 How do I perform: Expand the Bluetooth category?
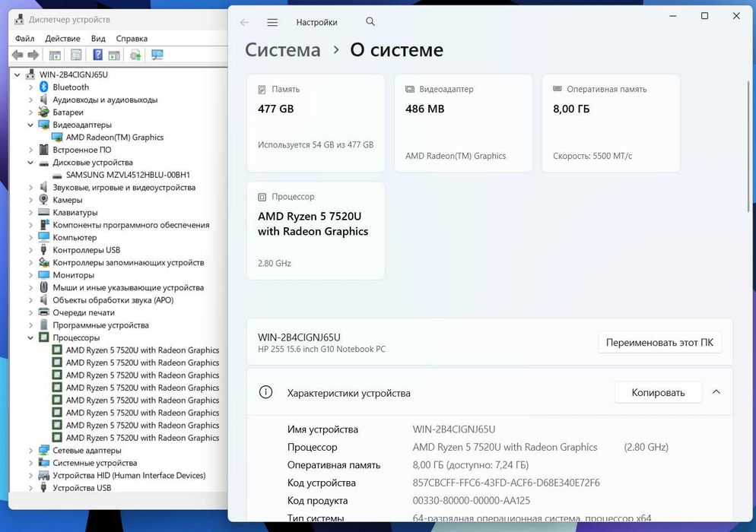coord(31,87)
